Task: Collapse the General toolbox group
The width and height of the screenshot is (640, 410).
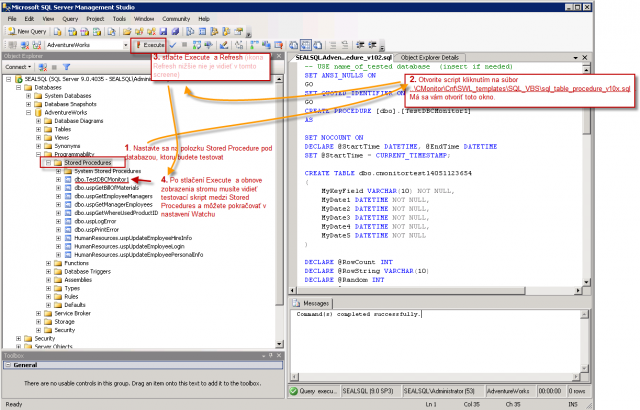Action: tap(8, 365)
